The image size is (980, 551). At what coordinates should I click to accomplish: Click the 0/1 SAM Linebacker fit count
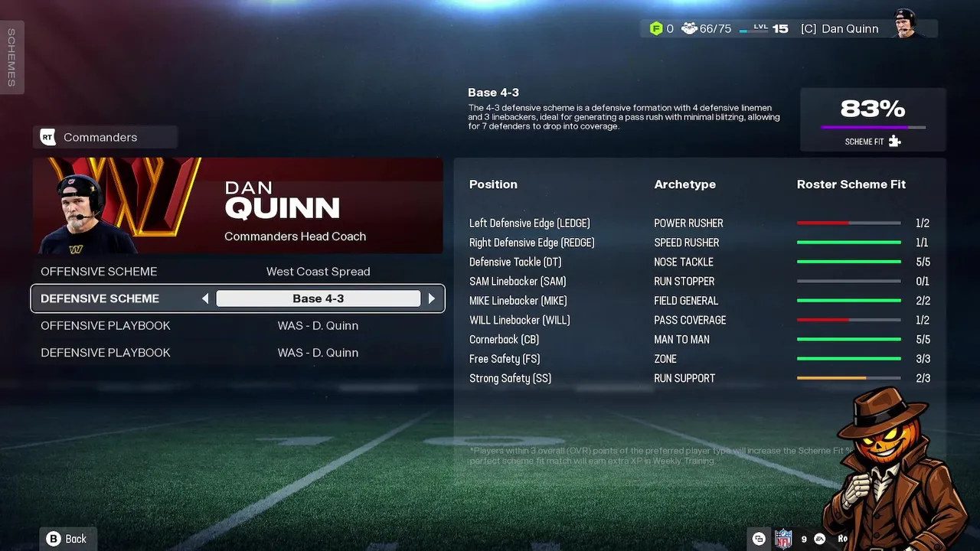pyautogui.click(x=923, y=282)
